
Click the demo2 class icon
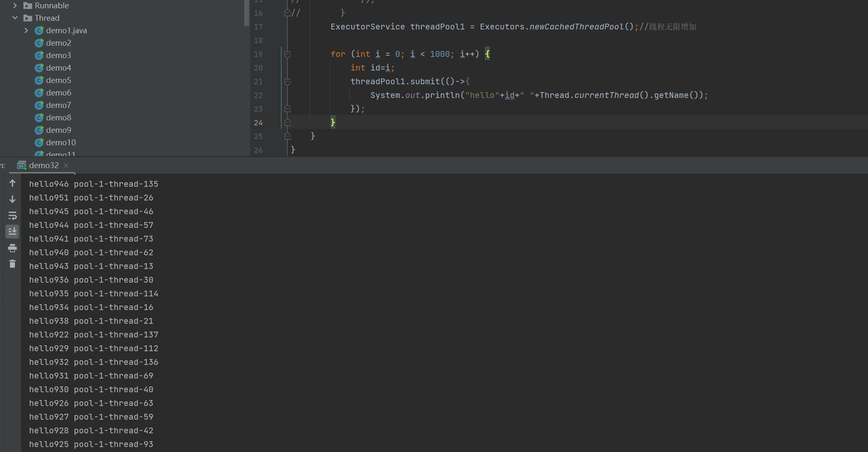click(39, 43)
